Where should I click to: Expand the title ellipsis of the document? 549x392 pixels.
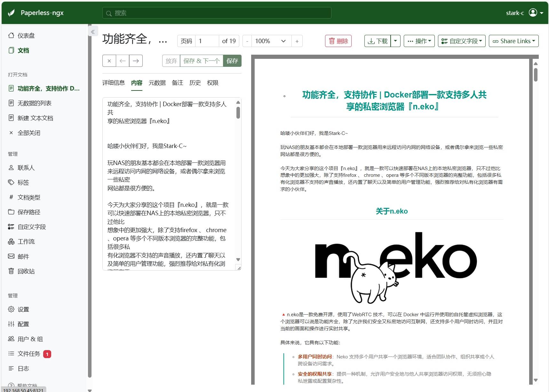tap(163, 41)
